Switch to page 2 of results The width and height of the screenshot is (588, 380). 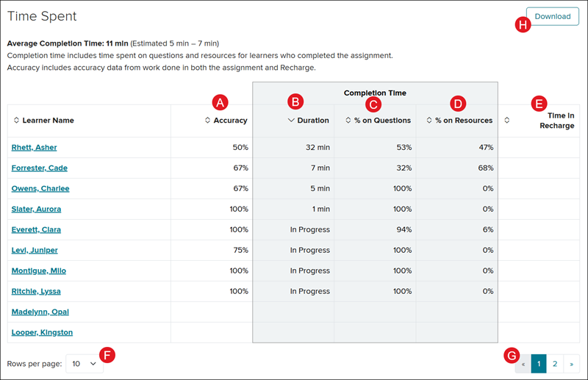point(555,363)
